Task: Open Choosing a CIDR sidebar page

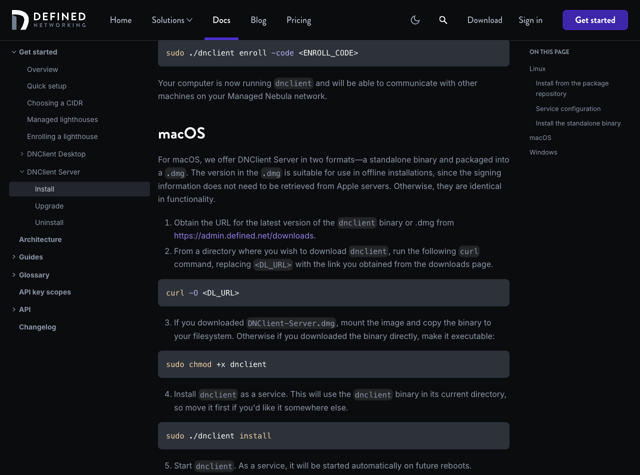Action: pos(55,103)
